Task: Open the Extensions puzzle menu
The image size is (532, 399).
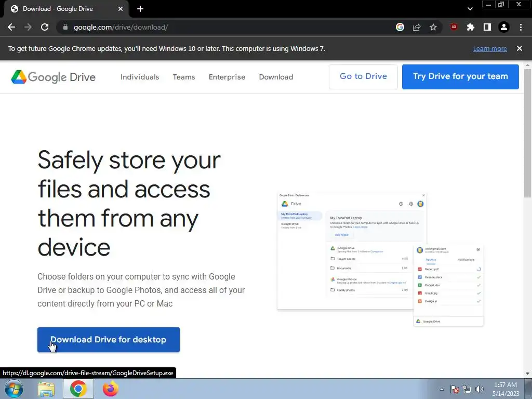Action: [x=470, y=27]
